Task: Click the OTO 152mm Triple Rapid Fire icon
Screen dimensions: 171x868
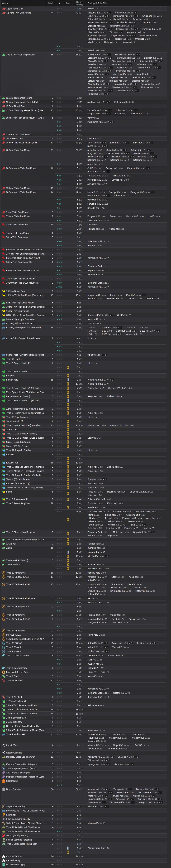Action: pyautogui.click(x=4, y=315)
